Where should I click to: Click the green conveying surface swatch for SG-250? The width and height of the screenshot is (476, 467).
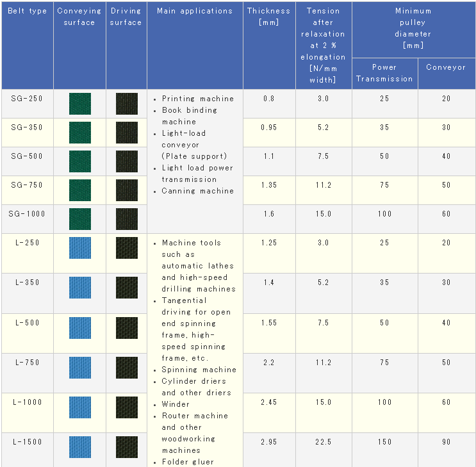click(79, 104)
